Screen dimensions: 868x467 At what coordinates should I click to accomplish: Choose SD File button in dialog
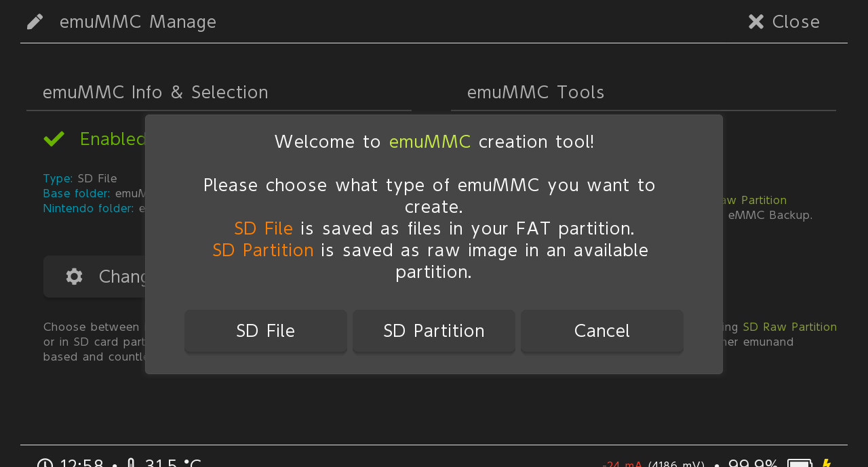(266, 331)
